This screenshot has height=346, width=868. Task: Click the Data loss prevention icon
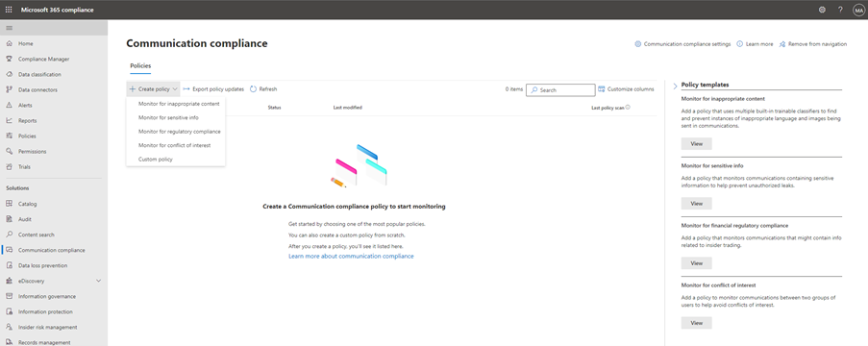[x=9, y=265]
